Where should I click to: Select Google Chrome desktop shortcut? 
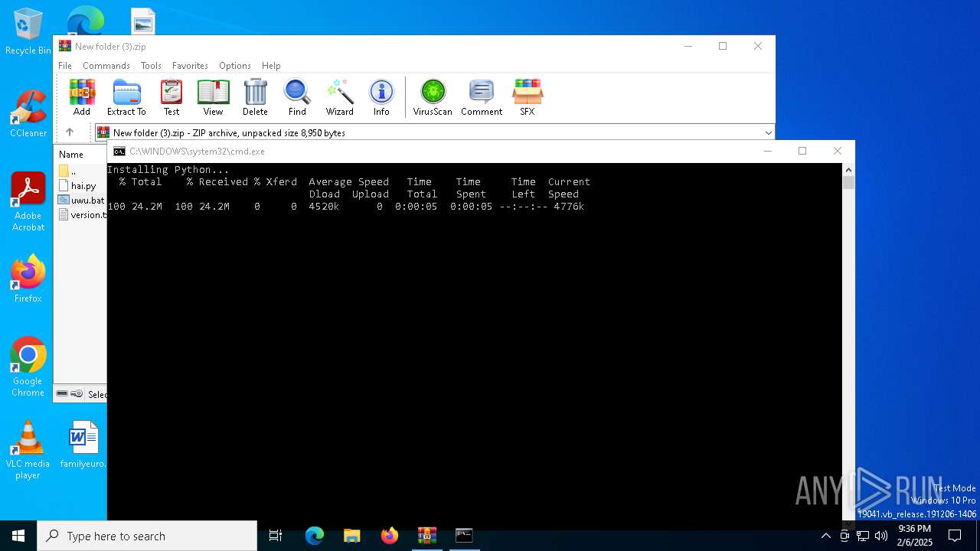pos(28,367)
